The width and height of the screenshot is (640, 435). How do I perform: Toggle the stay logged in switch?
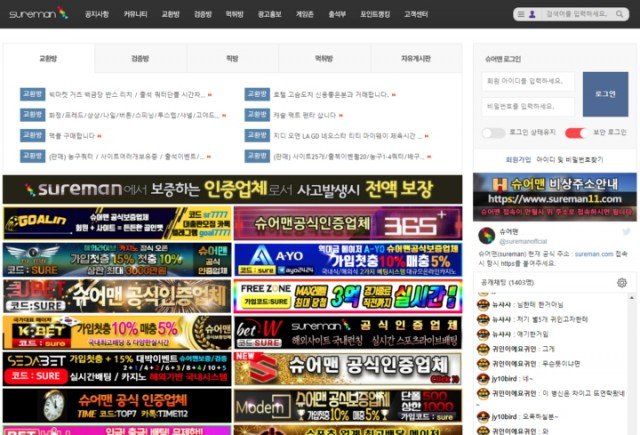tap(493, 133)
